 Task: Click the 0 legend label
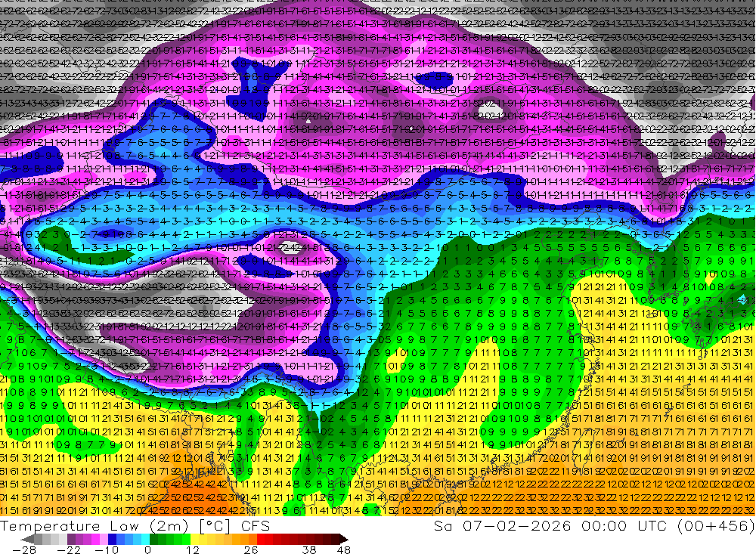pyautogui.click(x=147, y=549)
